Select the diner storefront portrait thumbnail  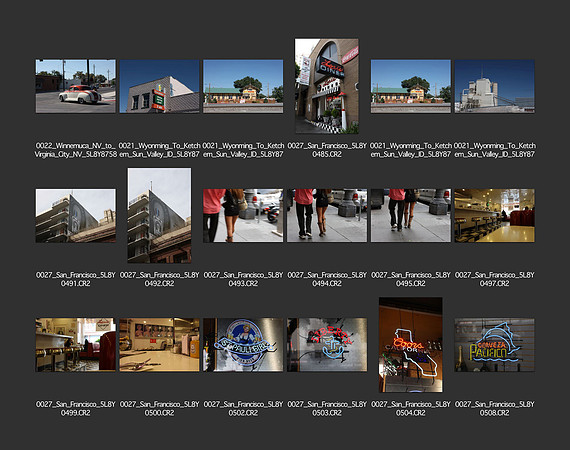point(327,86)
